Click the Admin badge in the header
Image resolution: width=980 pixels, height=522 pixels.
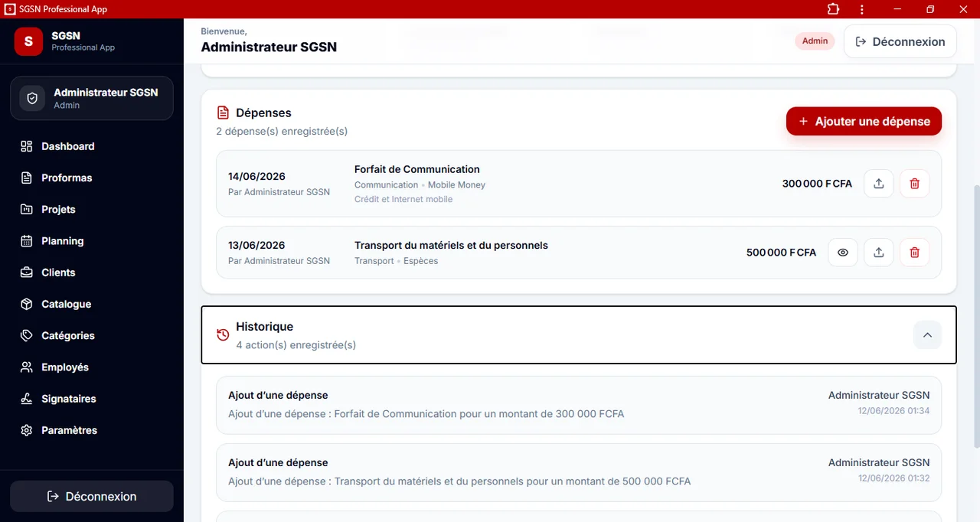815,41
